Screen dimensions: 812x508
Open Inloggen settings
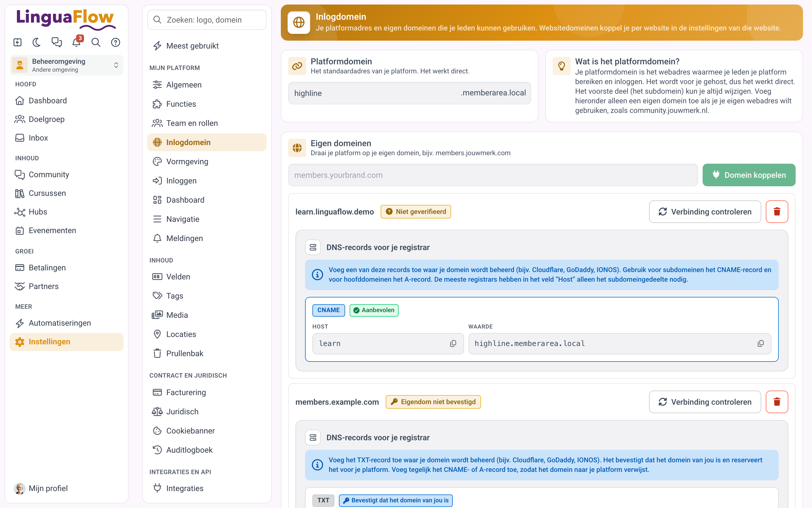coord(207,181)
